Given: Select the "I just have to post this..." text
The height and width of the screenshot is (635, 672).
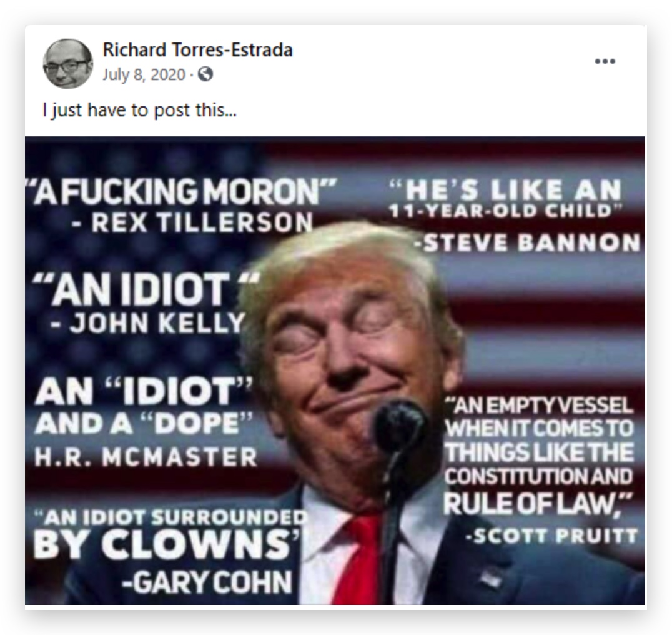Looking at the screenshot, I should point(140,110).
